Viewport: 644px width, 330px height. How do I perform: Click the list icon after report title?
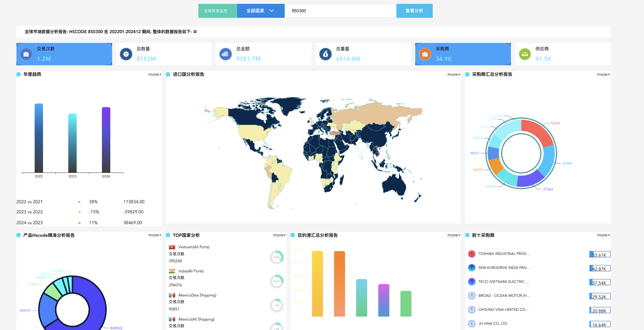[195, 32]
